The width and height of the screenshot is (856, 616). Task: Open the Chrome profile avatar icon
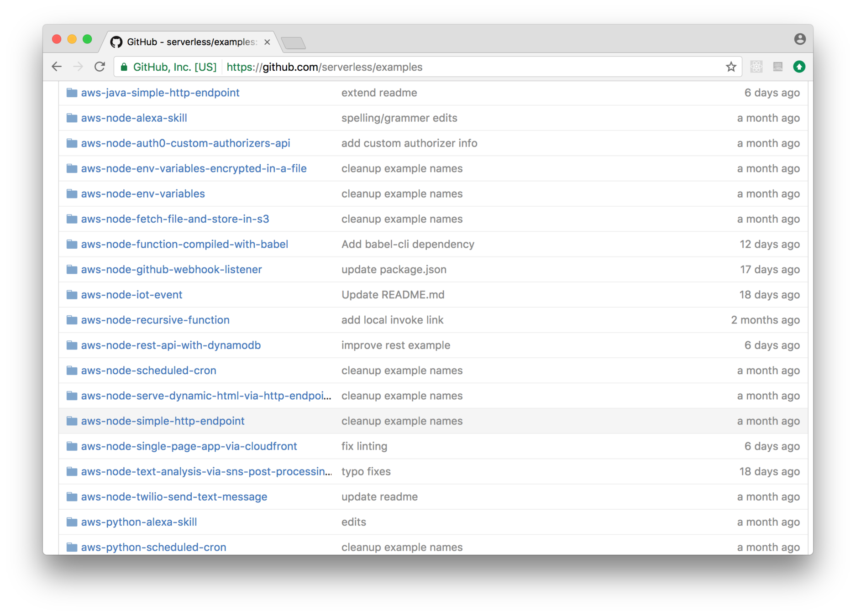pyautogui.click(x=799, y=39)
